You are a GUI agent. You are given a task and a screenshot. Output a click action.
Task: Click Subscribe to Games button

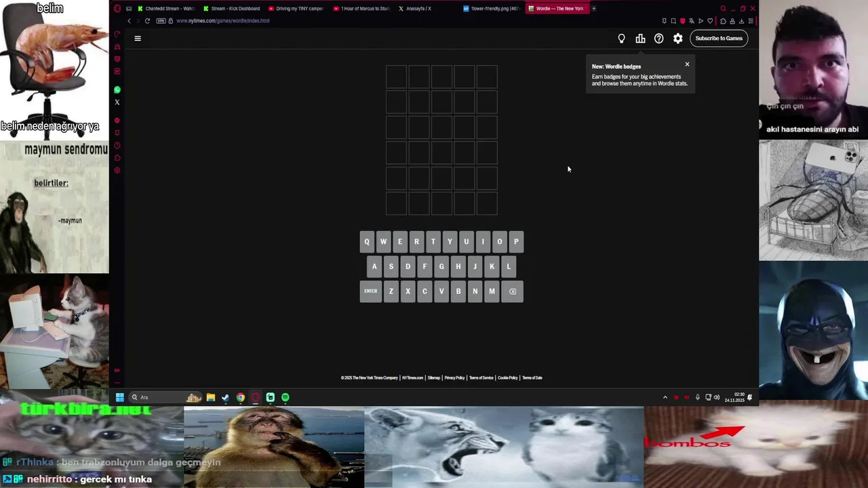pos(719,39)
